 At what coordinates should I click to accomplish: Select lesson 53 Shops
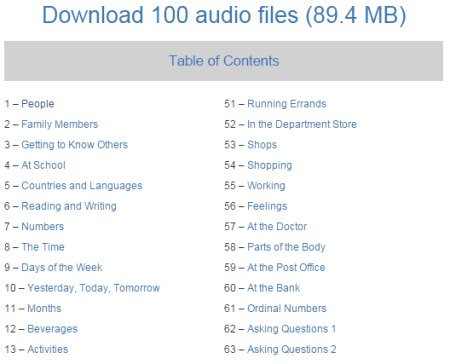coord(262,145)
